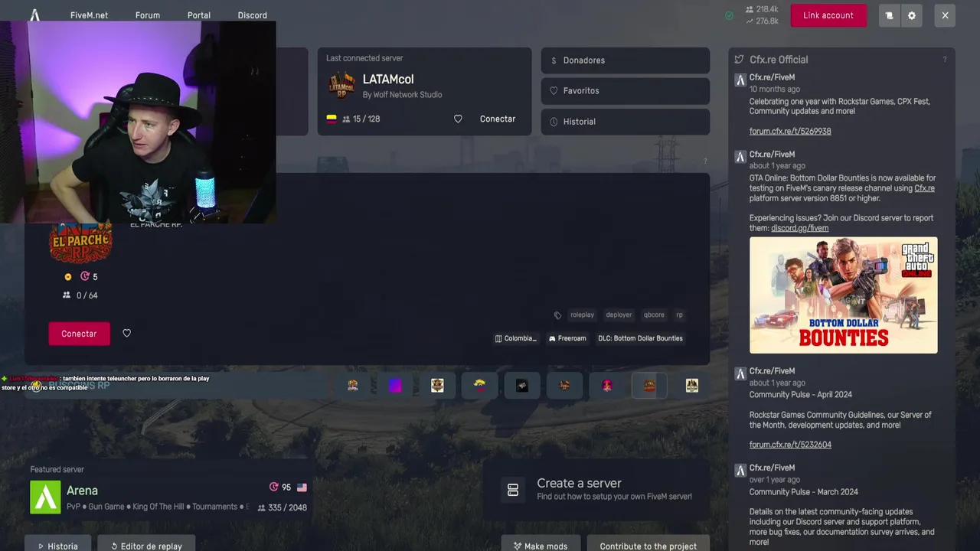Click Contribute to the project button
This screenshot has width=980, height=551.
(648, 545)
